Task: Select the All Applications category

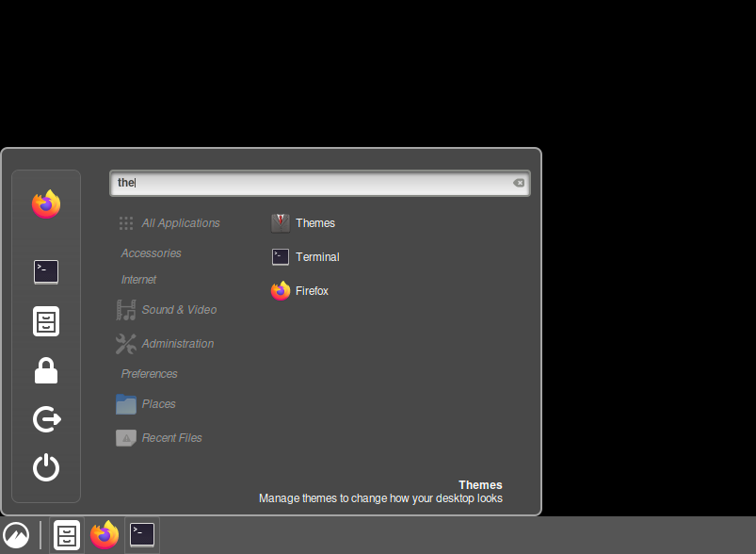Action: coord(169,223)
